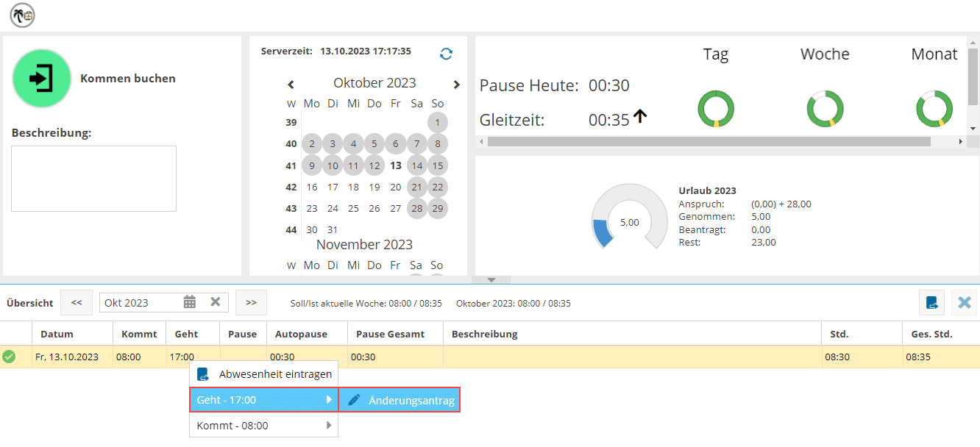Go to the next calendar month

pos(456,85)
